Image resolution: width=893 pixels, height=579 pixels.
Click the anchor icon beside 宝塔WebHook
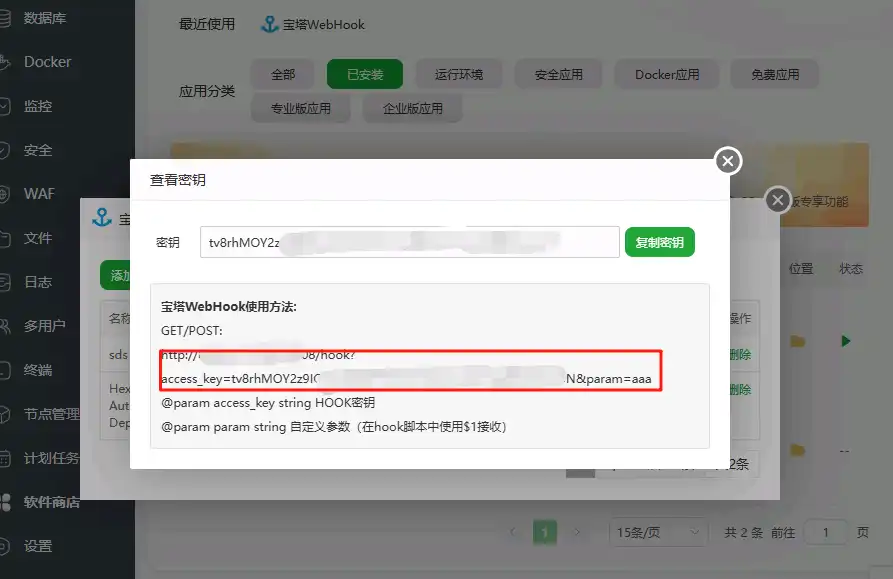(x=269, y=24)
